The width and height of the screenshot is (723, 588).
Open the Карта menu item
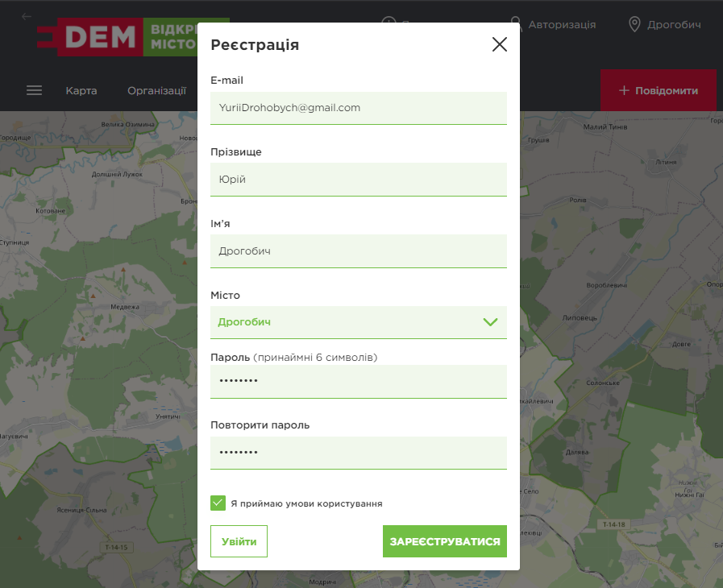81,90
